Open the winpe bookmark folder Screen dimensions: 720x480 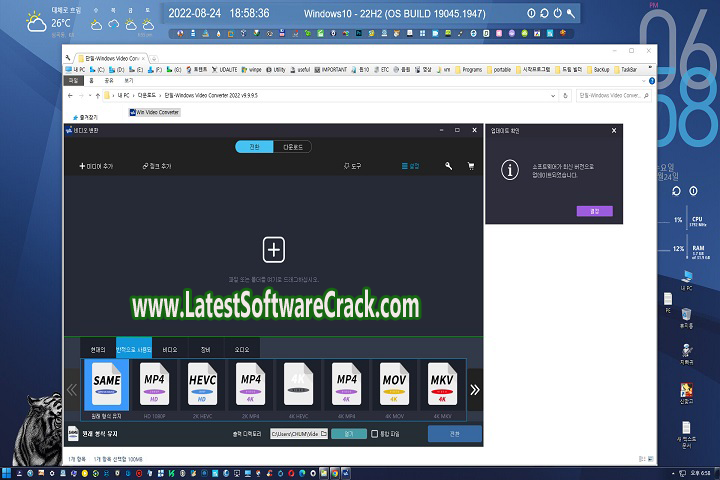(251, 70)
